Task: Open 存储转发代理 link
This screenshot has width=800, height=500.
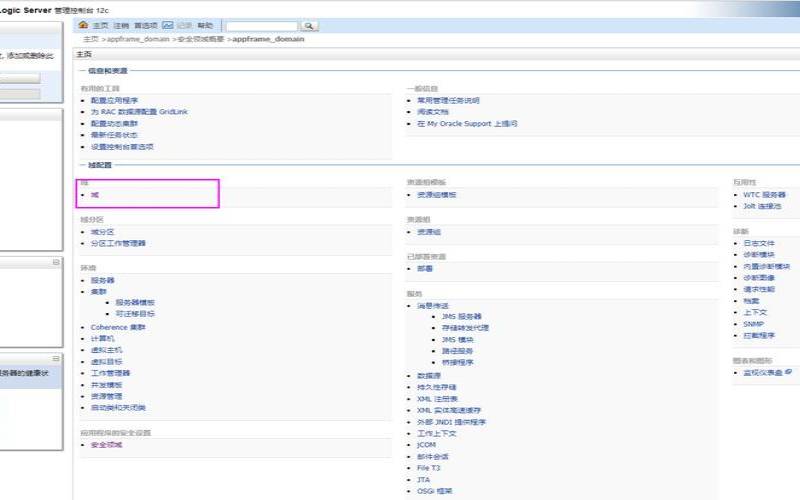Action: pyautogui.click(x=465, y=328)
